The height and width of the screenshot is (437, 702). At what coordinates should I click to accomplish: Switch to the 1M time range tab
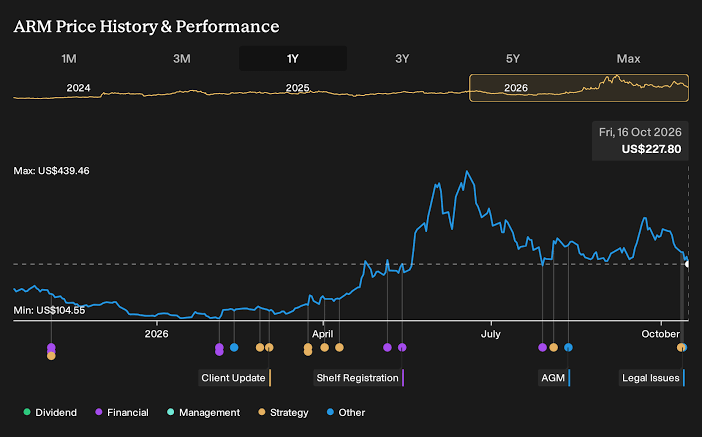click(69, 59)
